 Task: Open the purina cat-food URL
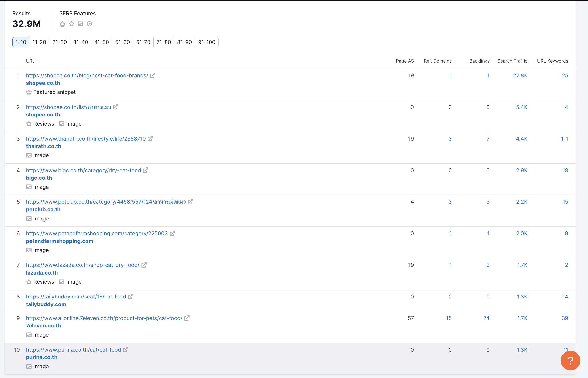[x=74, y=350]
